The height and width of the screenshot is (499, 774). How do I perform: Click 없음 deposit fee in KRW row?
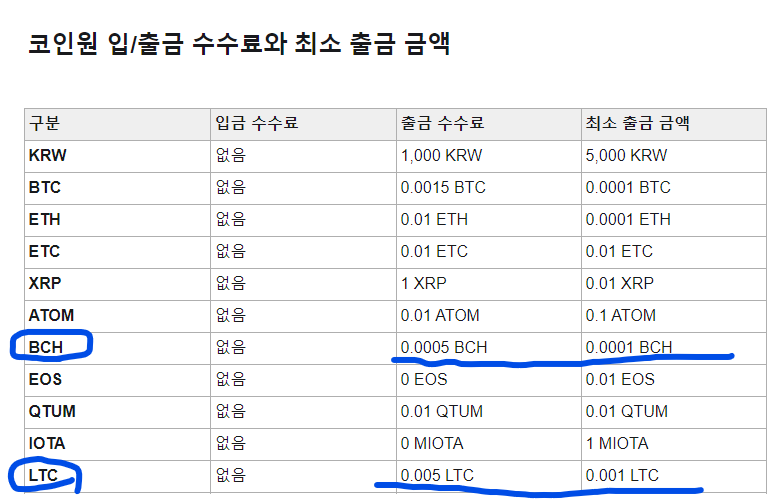(231, 155)
